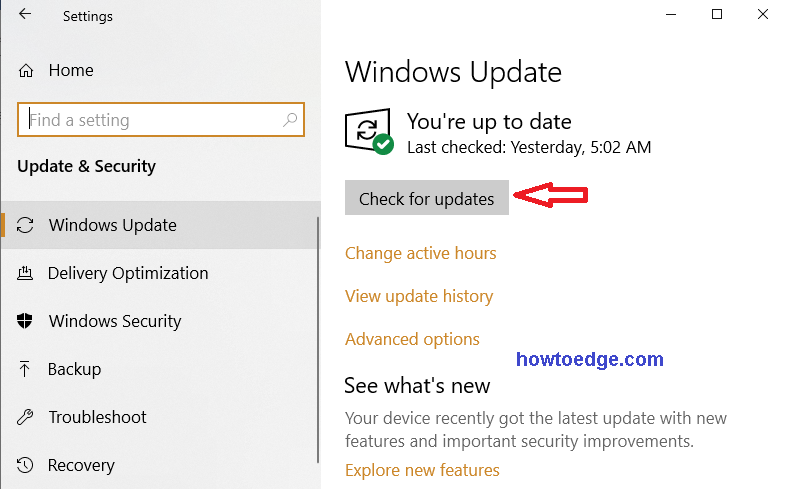The width and height of the screenshot is (785, 489).
Task: Click the Recovery icon in sidebar
Action: point(27,465)
